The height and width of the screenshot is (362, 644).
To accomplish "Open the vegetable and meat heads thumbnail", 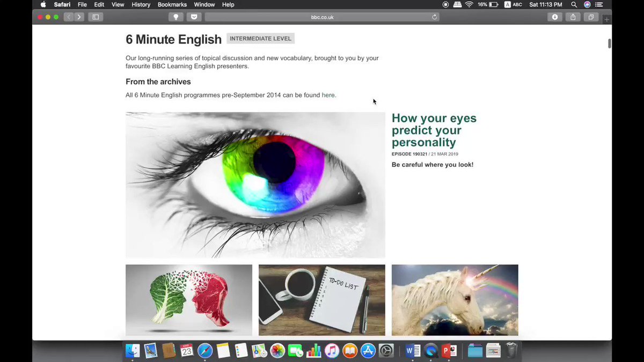I will tap(189, 300).
